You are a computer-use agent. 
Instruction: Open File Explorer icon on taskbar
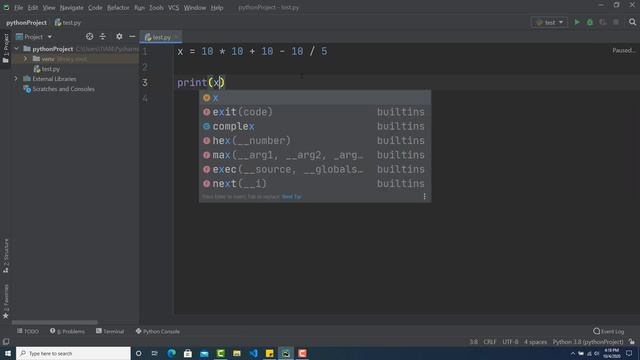click(237, 353)
